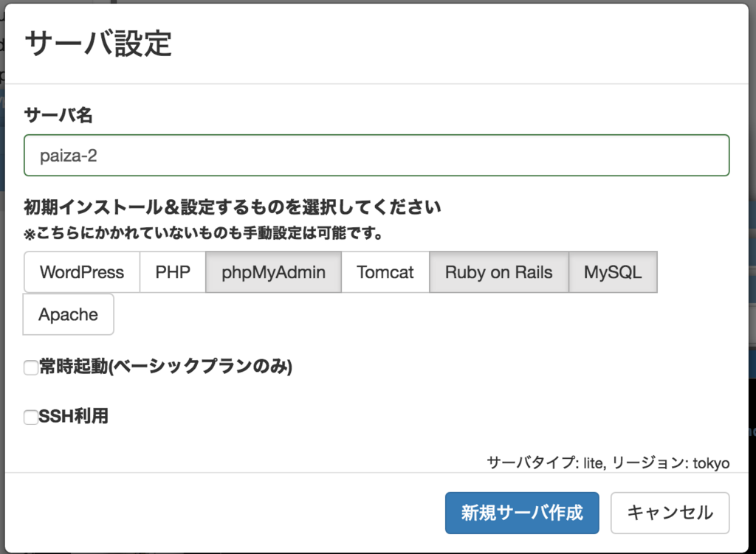Image resolution: width=756 pixels, height=554 pixels.
Task: Enable the Tomcat install option
Action: point(385,272)
